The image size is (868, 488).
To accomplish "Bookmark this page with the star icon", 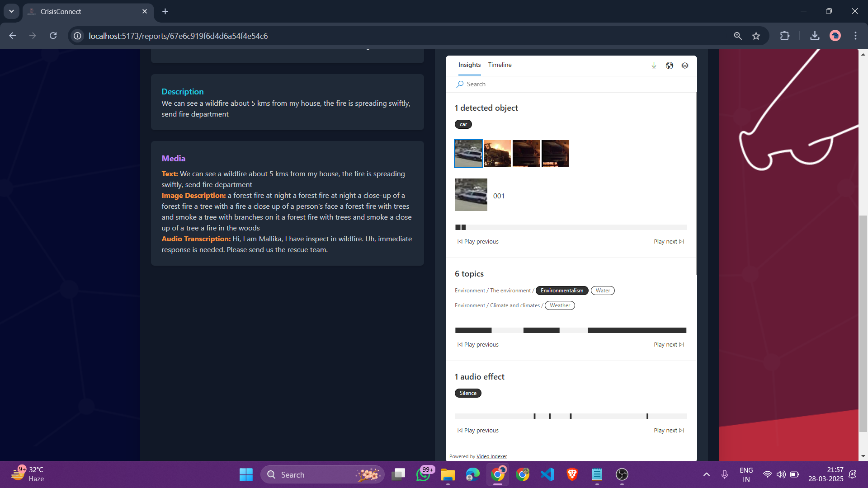I will [756, 36].
